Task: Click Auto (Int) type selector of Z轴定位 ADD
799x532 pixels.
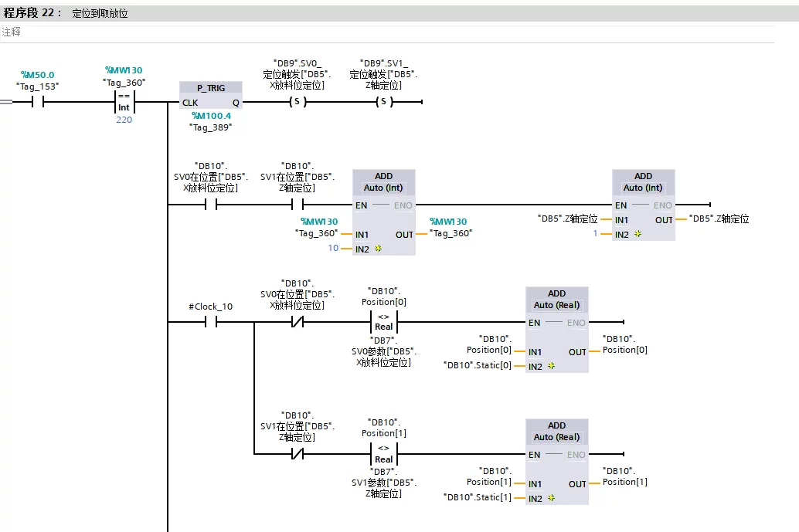Action: [x=644, y=188]
